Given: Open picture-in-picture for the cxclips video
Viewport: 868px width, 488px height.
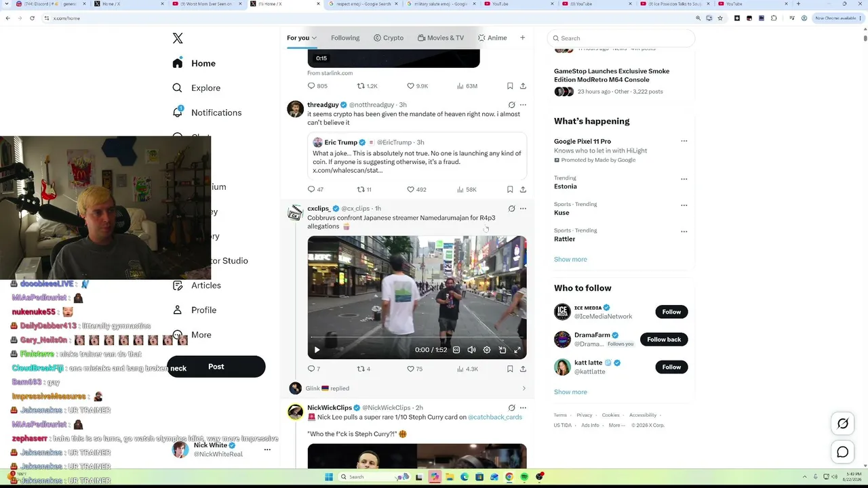Looking at the screenshot, I should pos(502,350).
